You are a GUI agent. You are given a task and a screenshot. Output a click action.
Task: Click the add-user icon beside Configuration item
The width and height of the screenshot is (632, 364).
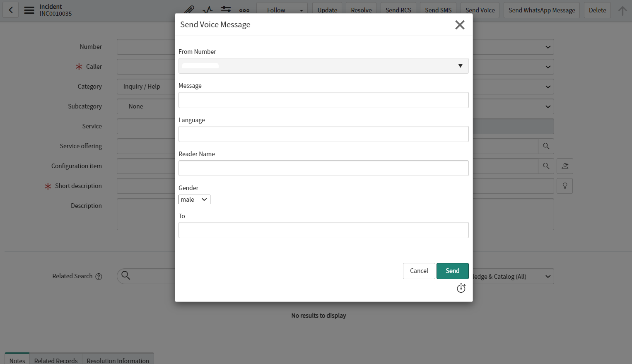click(565, 166)
